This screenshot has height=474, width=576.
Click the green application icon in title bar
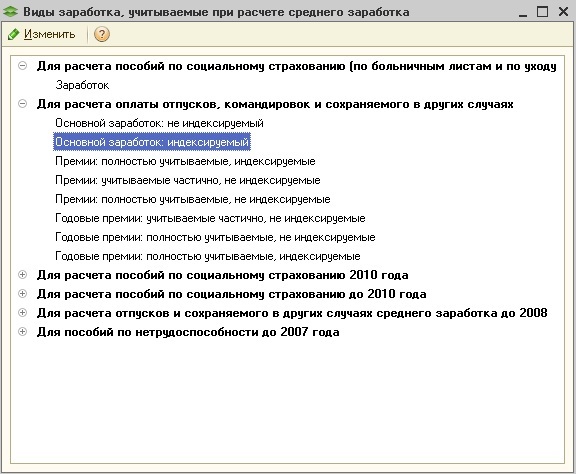coord(10,12)
